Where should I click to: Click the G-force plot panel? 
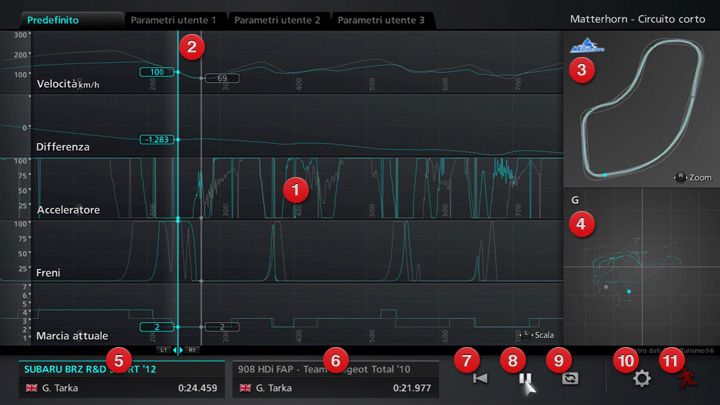point(638,270)
